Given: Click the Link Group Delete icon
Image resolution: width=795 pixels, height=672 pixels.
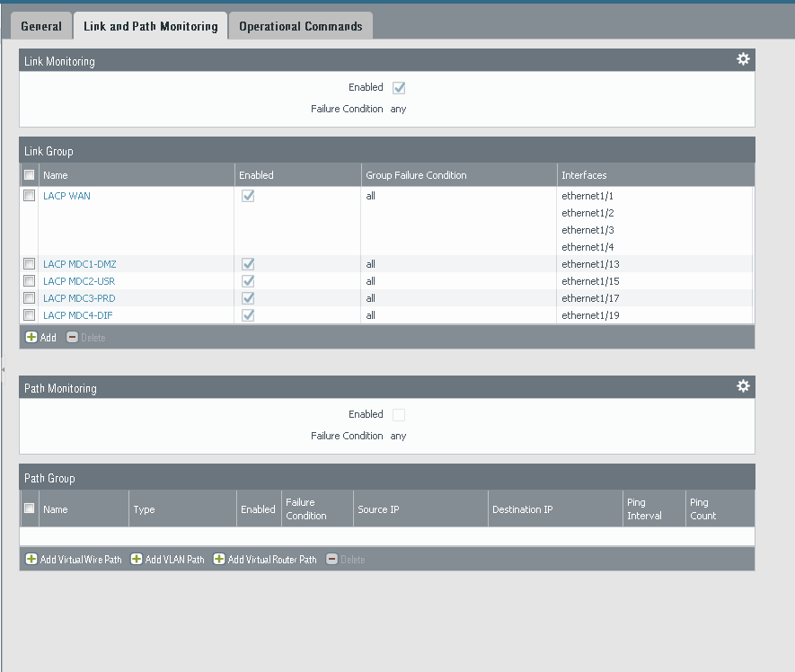Looking at the screenshot, I should 73,338.
